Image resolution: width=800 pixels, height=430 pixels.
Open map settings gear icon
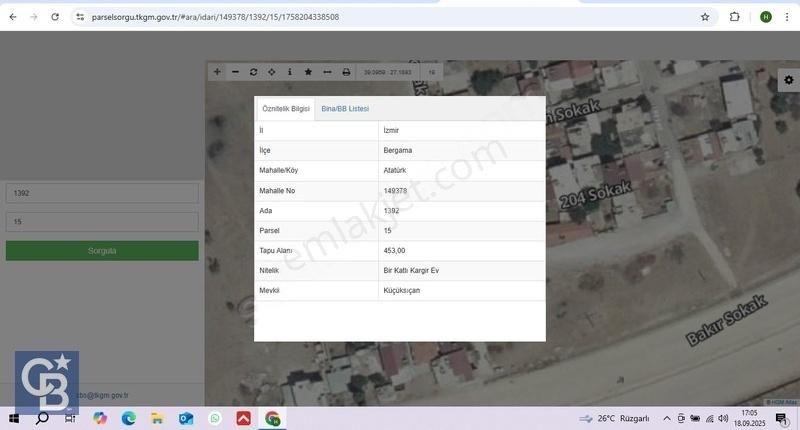pos(789,80)
